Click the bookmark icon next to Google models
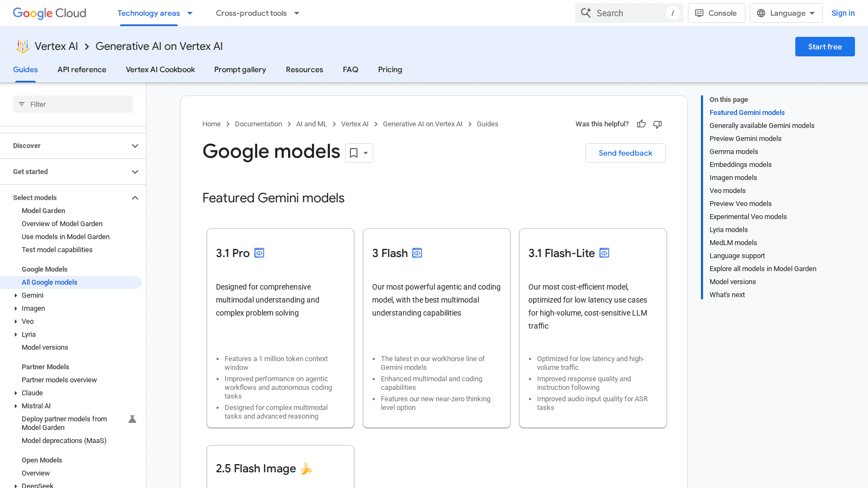The height and width of the screenshot is (488, 868). (354, 153)
